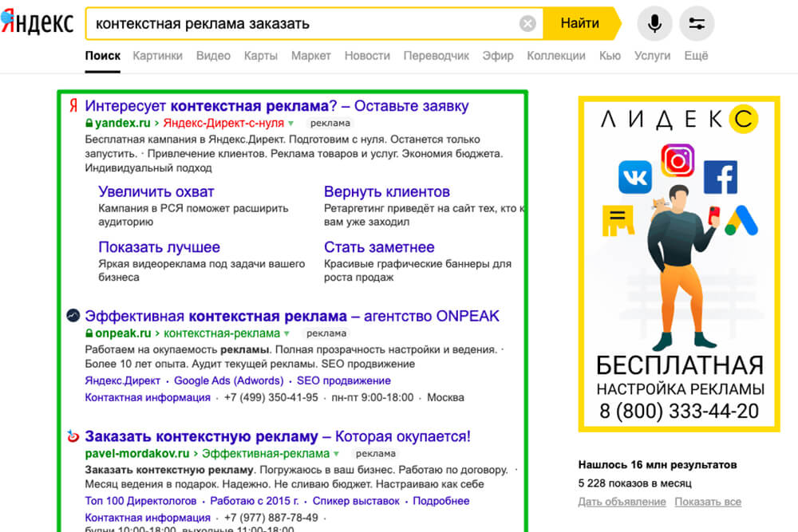
Task: Open the Эфир tab
Action: (498, 56)
